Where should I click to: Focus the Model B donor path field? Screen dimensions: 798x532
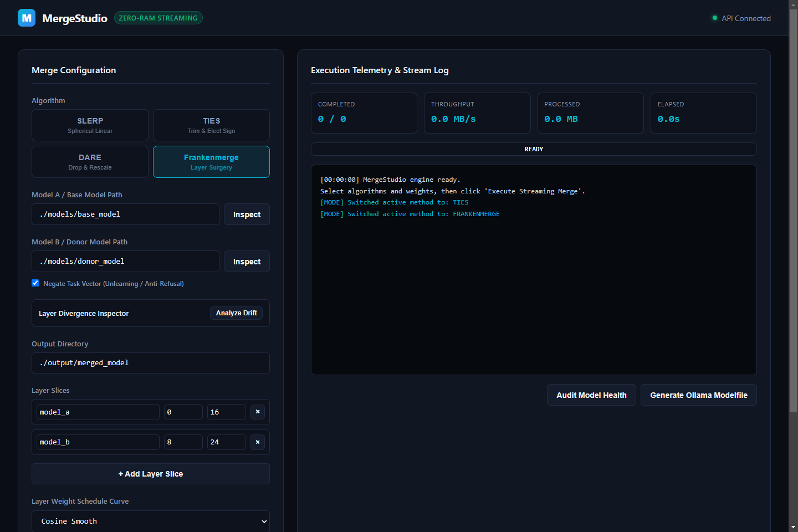coord(125,262)
